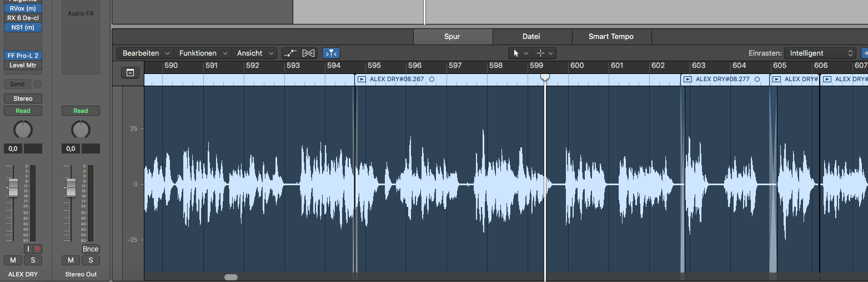
Task: Select the ALEX DRY channel strip name
Action: pyautogui.click(x=23, y=274)
